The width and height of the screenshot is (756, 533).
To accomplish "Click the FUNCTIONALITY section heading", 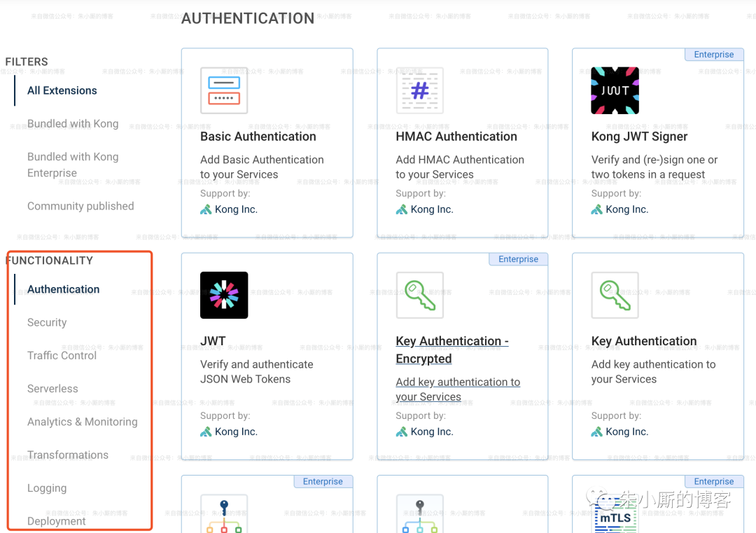I will tap(50, 261).
